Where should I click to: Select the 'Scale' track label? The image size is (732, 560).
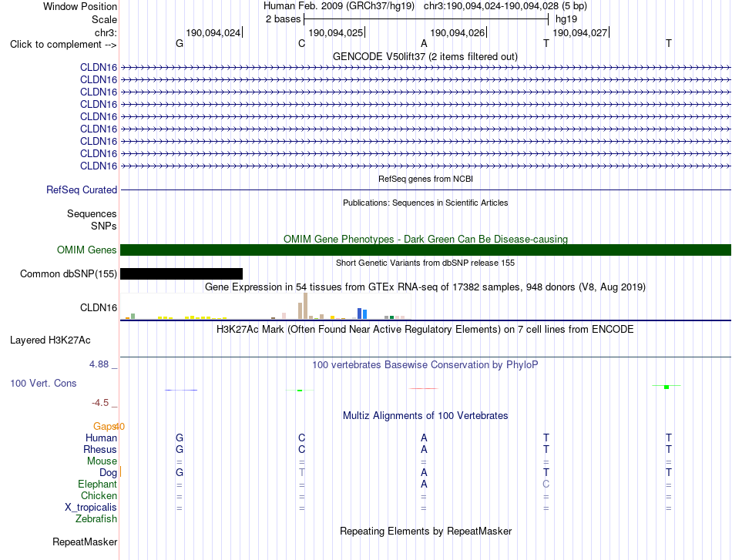104,19
